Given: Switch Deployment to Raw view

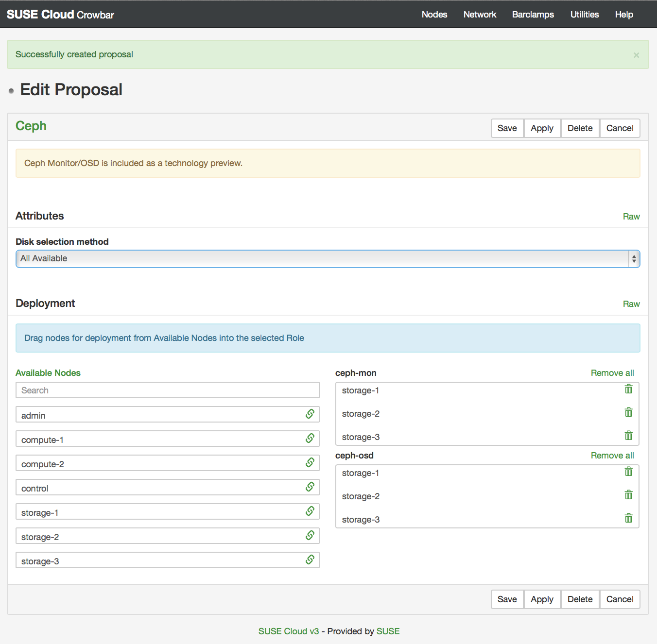Looking at the screenshot, I should [631, 304].
